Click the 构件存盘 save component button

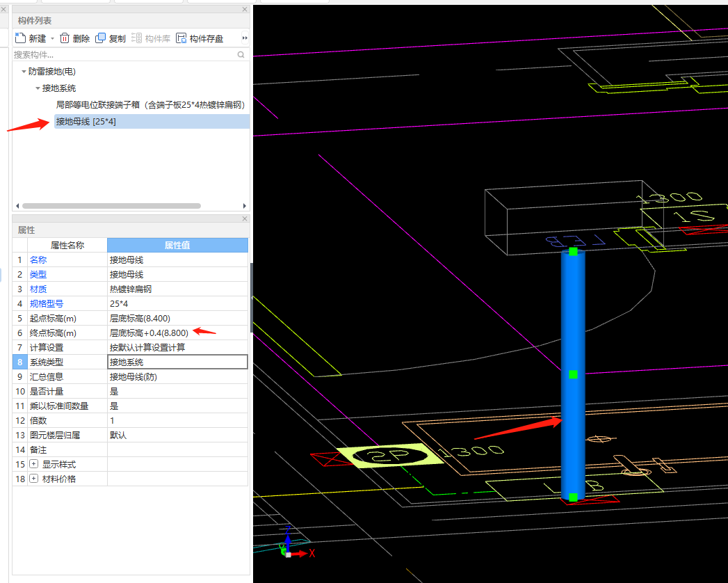coord(200,38)
